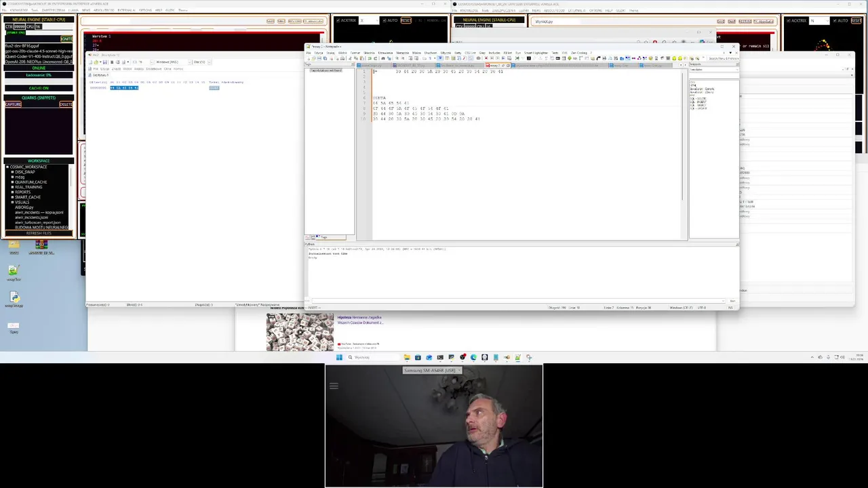Click the Redo arrow in Notepad++ toolbar
Image resolution: width=868 pixels, height=488 pixels.
tap(375, 58)
